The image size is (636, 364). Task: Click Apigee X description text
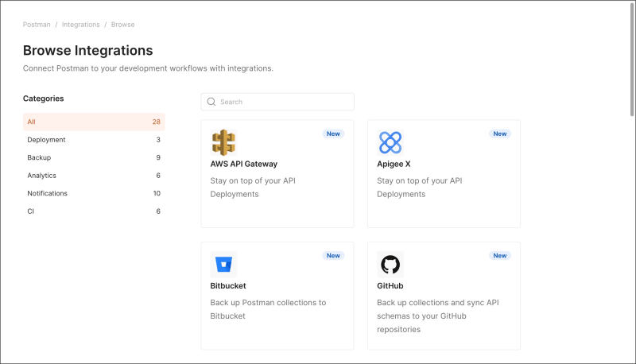pyautogui.click(x=420, y=188)
